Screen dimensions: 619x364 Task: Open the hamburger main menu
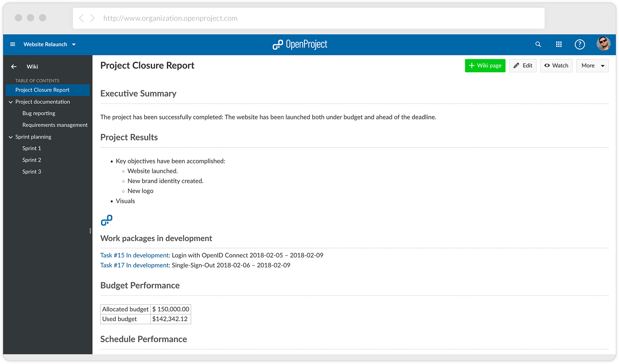12,44
